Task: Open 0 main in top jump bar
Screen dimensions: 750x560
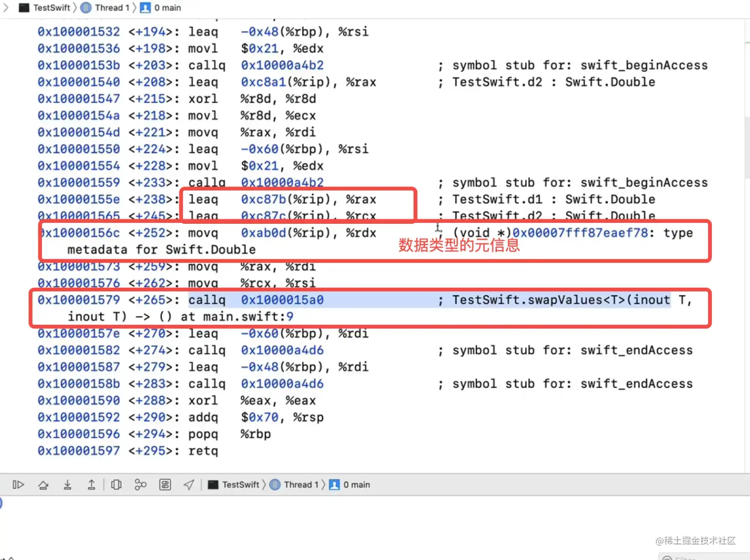Action: coord(160,8)
